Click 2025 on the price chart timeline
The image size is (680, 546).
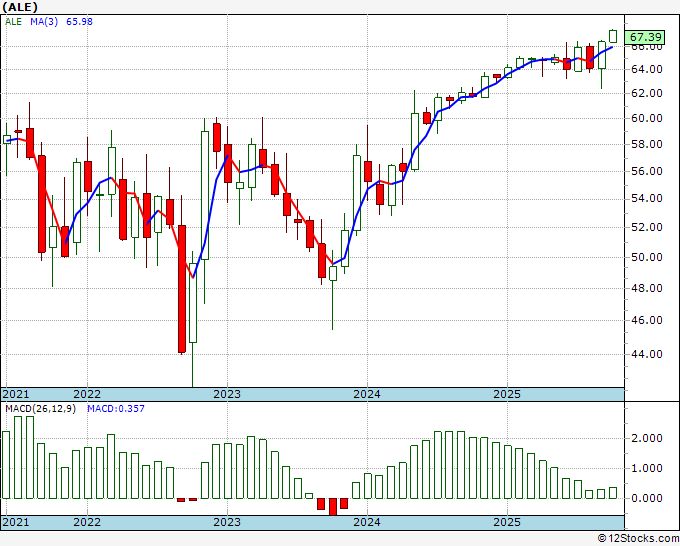pos(507,394)
